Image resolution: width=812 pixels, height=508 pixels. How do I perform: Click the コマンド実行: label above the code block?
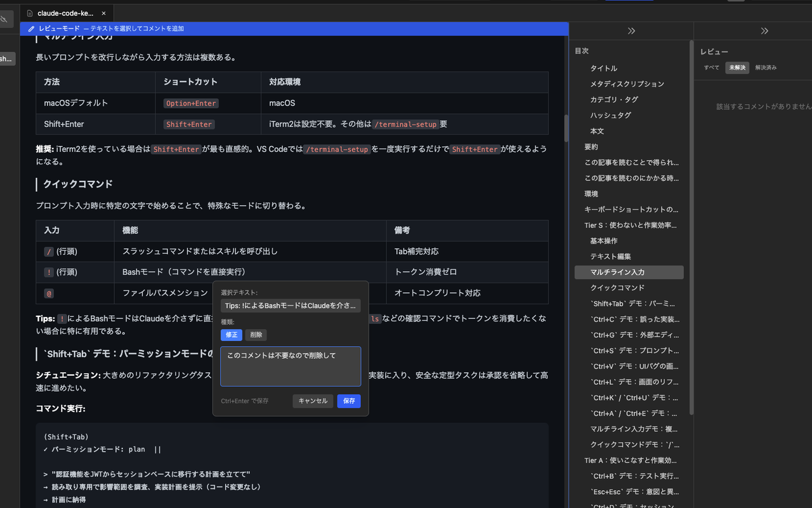pyautogui.click(x=61, y=408)
